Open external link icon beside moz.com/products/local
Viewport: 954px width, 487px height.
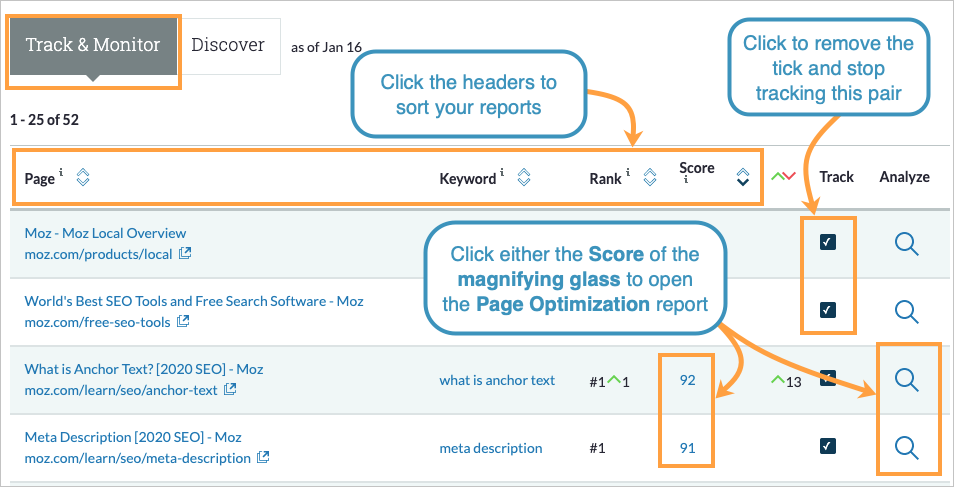click(185, 254)
